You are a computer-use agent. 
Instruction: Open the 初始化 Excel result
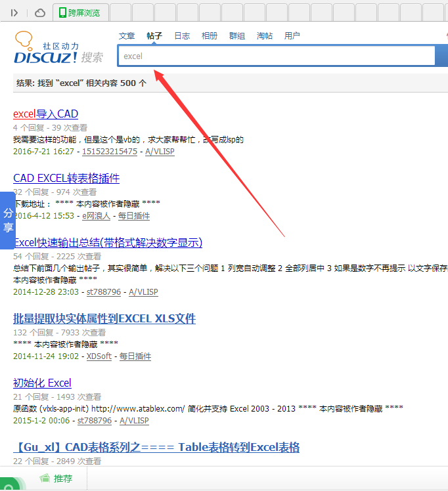[x=42, y=383]
